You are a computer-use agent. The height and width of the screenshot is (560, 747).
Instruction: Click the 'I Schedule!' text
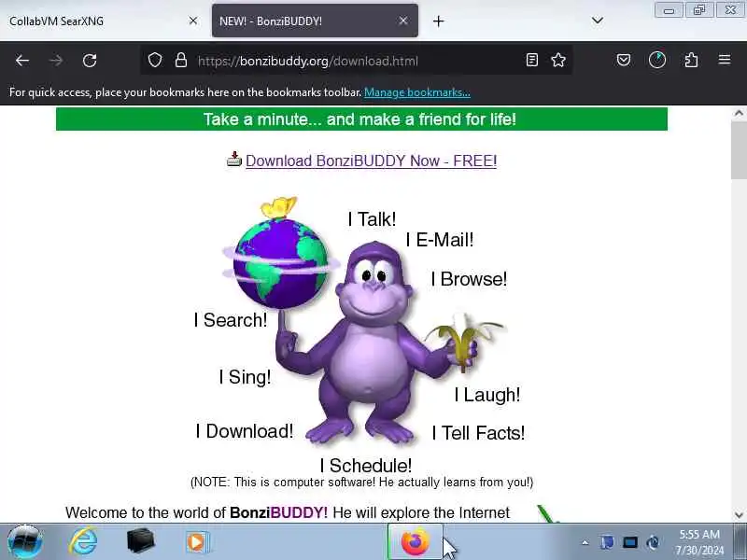(x=366, y=466)
